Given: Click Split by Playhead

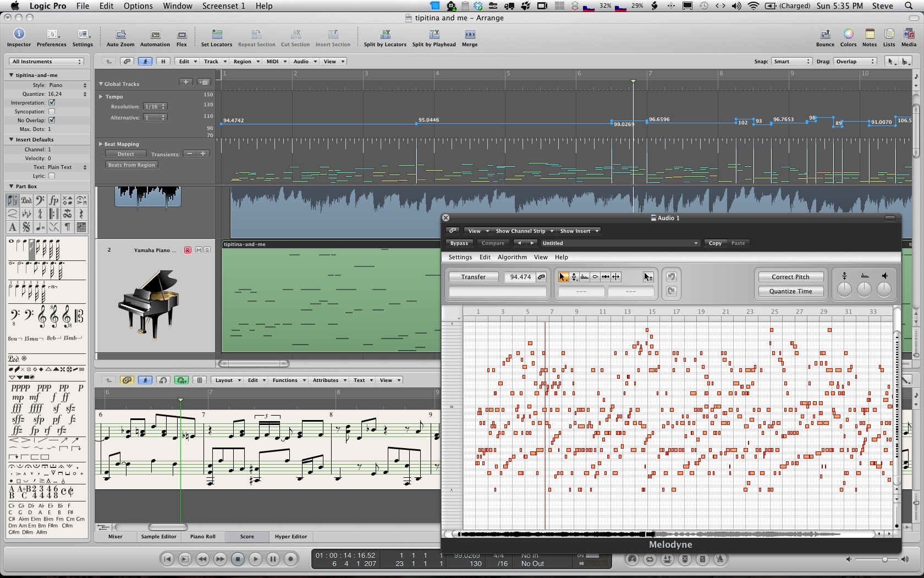Looking at the screenshot, I should coord(434,37).
